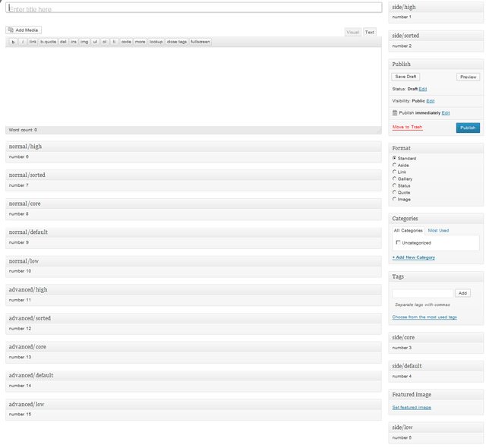Click Add New Category link

(413, 257)
